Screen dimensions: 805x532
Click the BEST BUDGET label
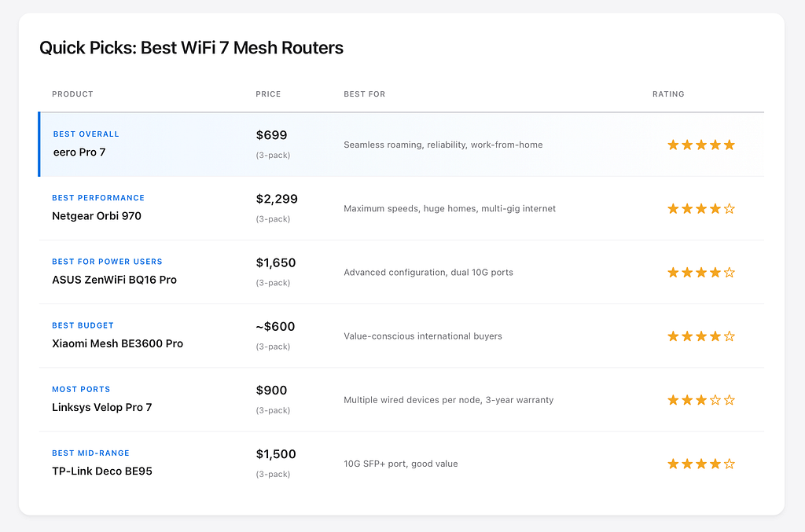point(83,325)
